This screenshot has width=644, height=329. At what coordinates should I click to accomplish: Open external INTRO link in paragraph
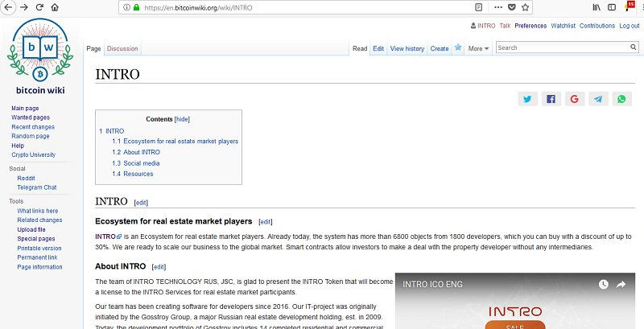point(109,236)
